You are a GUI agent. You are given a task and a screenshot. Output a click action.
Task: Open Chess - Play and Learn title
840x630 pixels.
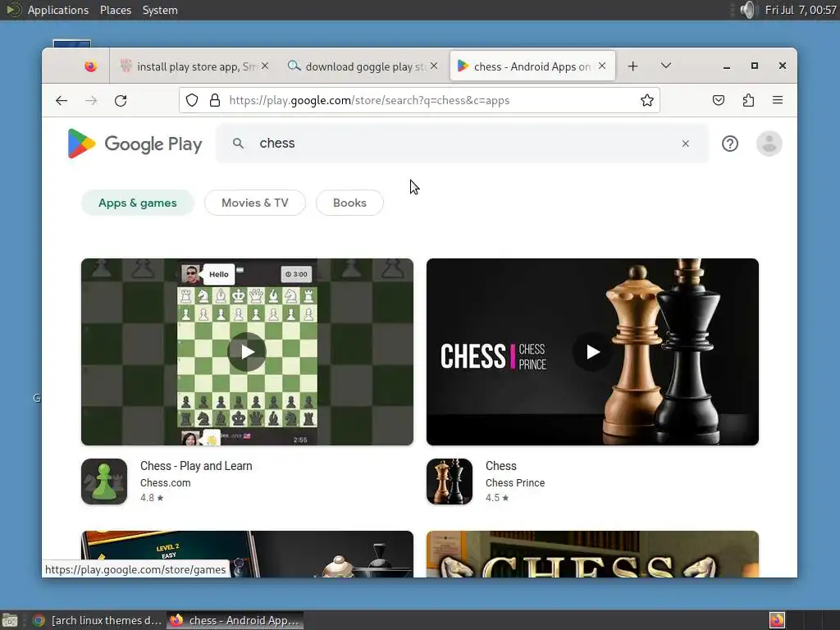[x=196, y=466]
